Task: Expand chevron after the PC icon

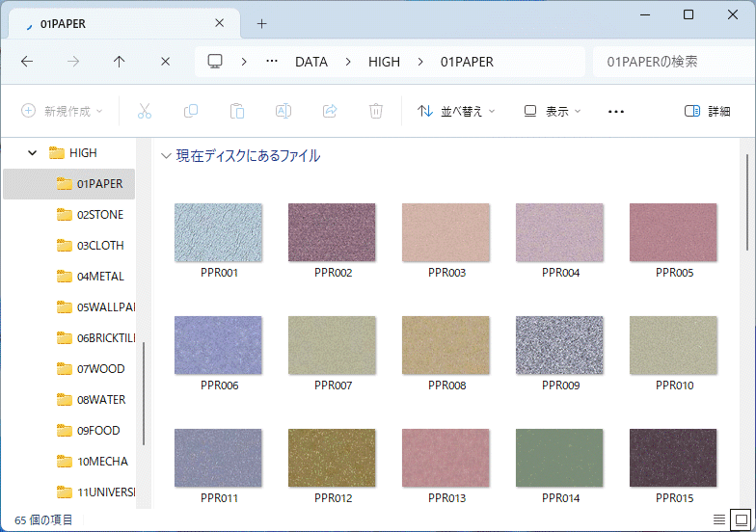Action: point(244,62)
